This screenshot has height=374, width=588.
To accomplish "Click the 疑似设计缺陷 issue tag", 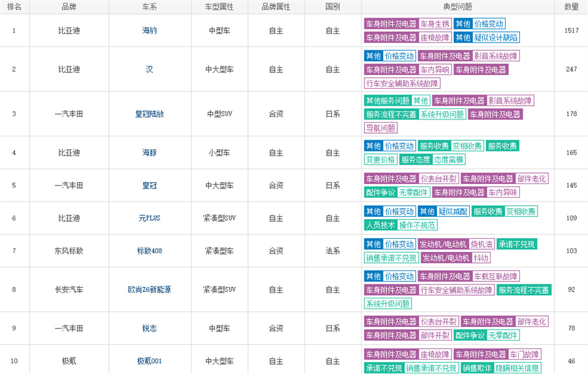I will click(495, 37).
